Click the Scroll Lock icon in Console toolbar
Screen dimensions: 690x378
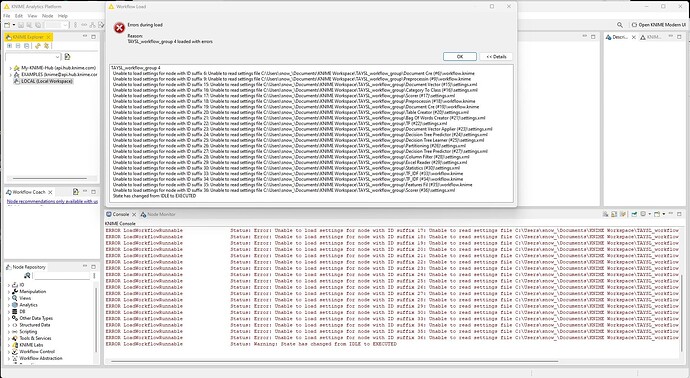pos(614,214)
